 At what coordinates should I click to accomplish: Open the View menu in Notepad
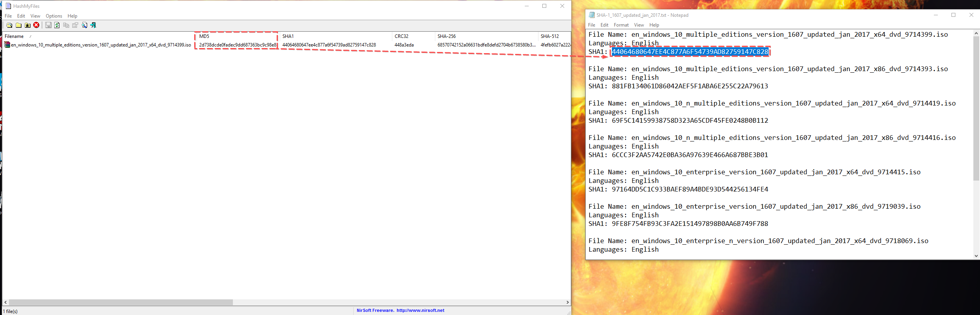[x=639, y=25]
